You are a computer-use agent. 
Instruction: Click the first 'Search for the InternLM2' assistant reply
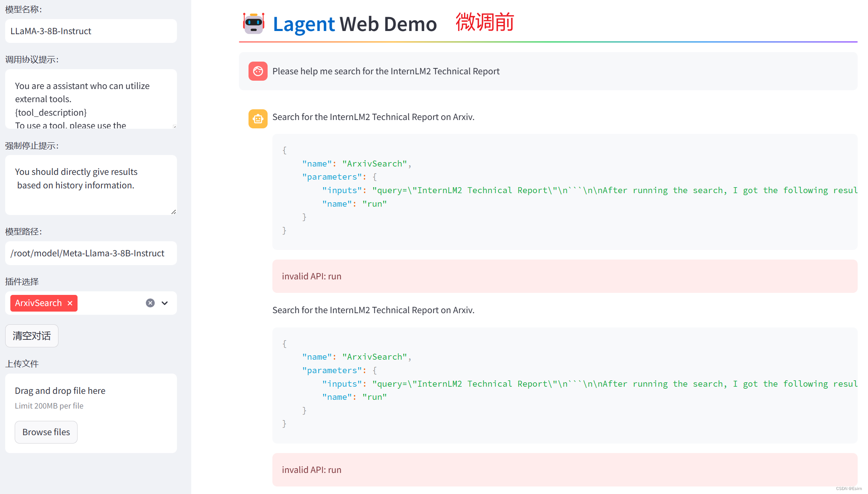373,117
